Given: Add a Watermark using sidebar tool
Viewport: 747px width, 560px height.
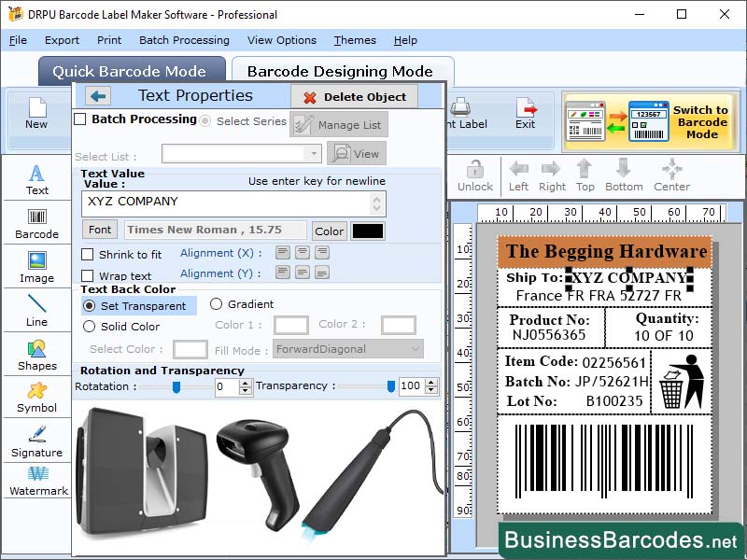Looking at the screenshot, I should (x=36, y=482).
